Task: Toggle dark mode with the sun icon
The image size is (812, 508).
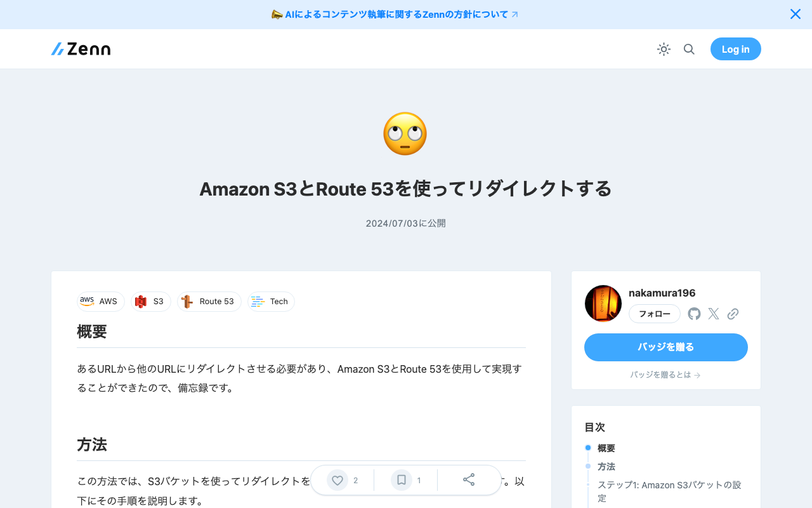Action: pos(664,49)
